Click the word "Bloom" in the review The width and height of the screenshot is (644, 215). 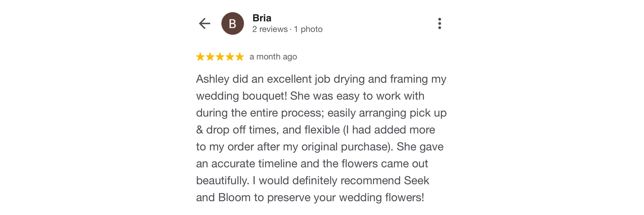[234, 197]
